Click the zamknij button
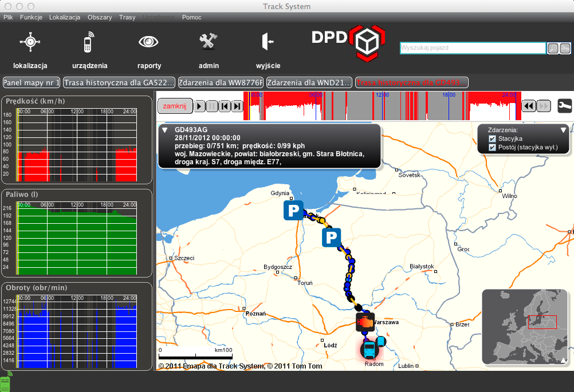 (175, 106)
